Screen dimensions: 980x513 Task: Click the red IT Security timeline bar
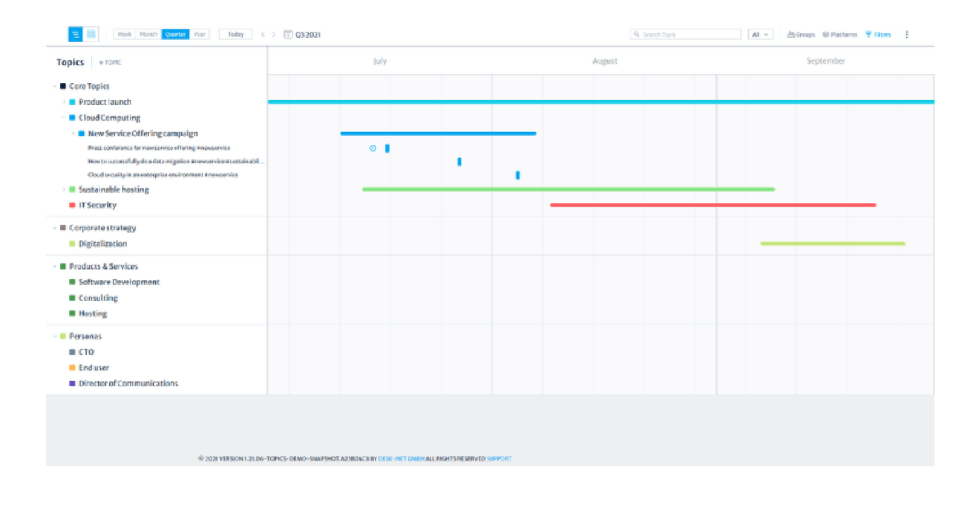(713, 205)
